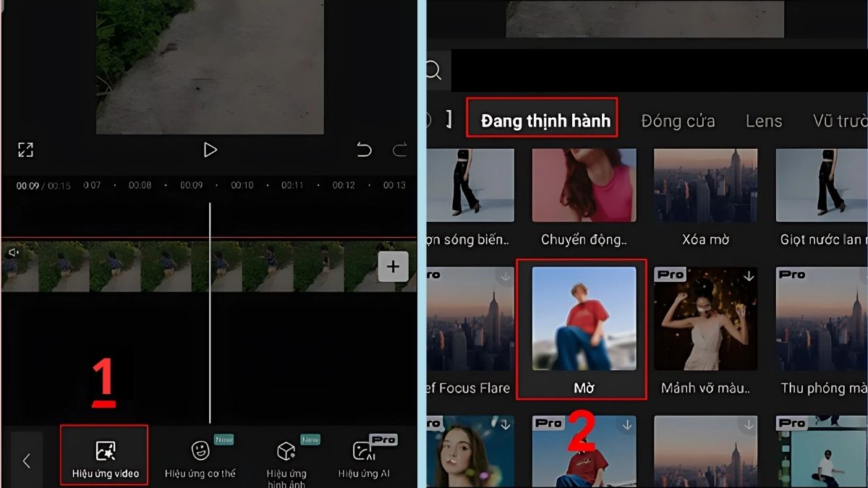Switch to the Đóng cửa effects tab
Screen dimensions: 868x488
677,121
